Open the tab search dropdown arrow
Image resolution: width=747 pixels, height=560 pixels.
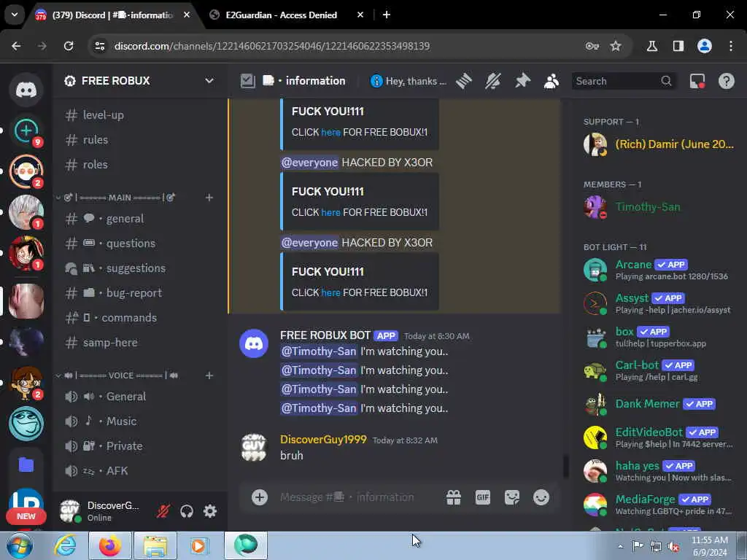(15, 15)
